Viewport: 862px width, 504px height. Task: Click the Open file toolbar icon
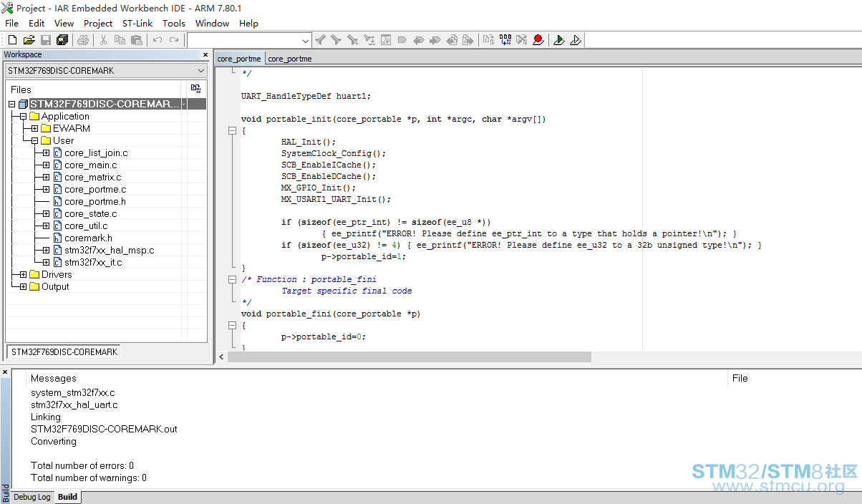click(29, 40)
